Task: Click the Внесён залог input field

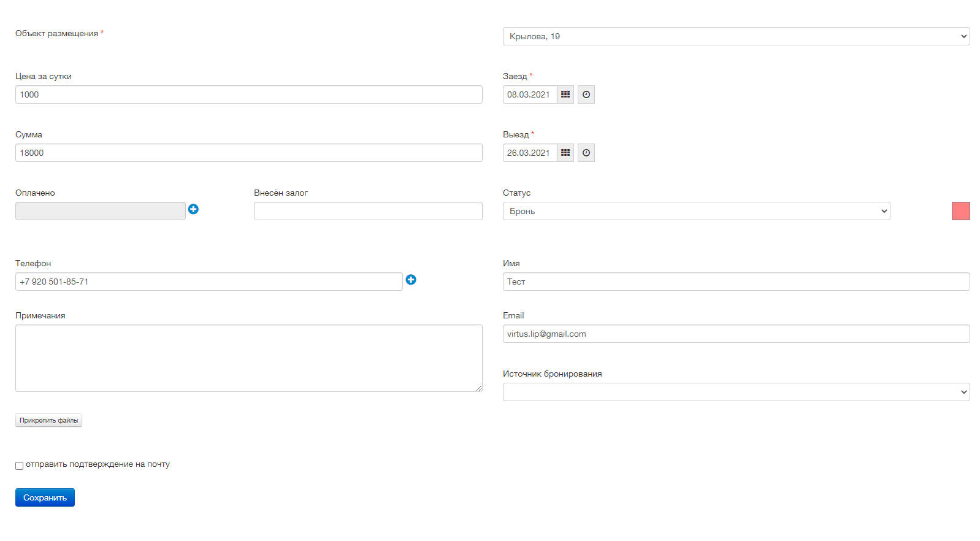Action: [368, 211]
